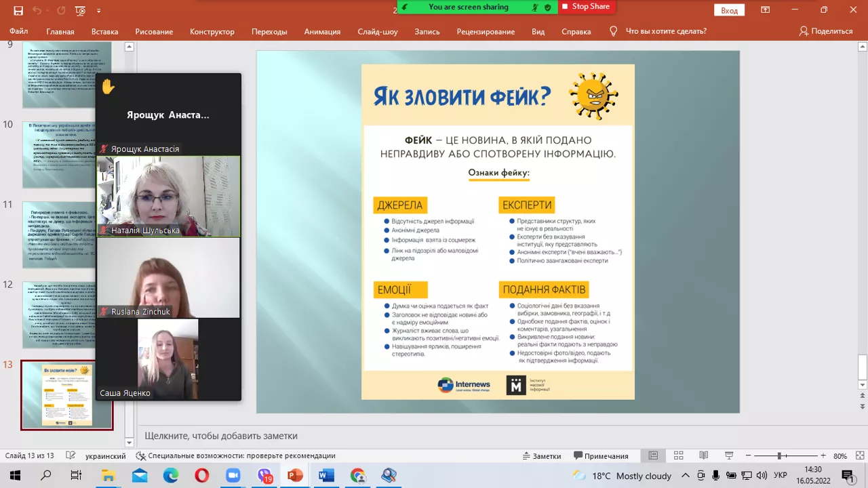
Task: Select the Slide Sorter view icon
Action: 678,455
